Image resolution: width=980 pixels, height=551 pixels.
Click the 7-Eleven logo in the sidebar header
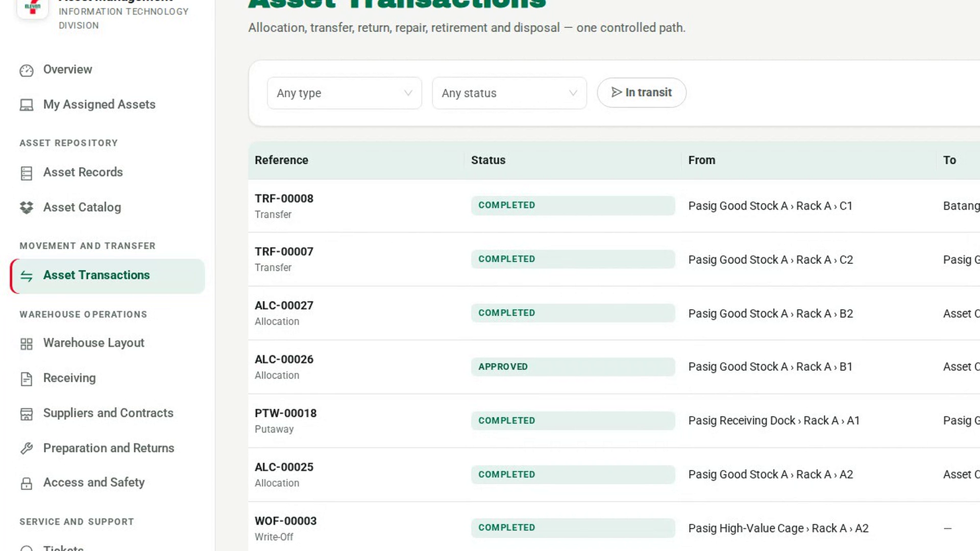pyautogui.click(x=33, y=7)
